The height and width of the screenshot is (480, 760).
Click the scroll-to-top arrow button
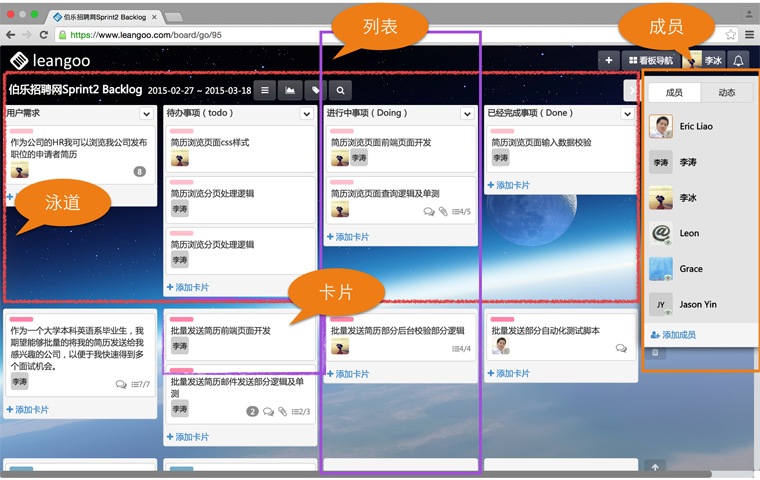656,468
